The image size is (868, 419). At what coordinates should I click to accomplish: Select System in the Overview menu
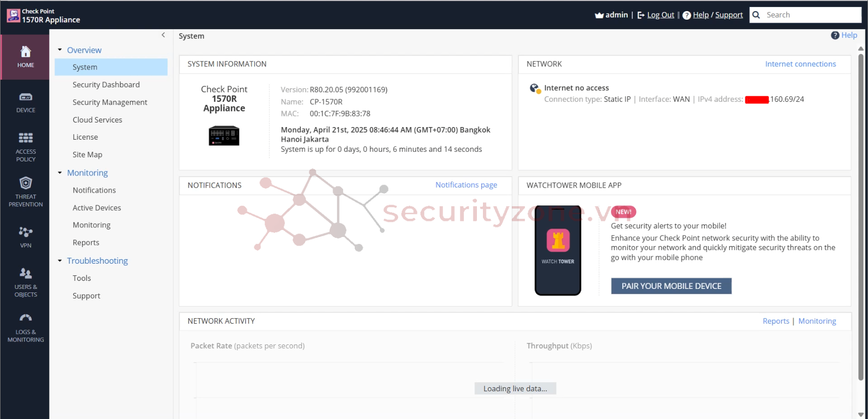tap(111, 67)
